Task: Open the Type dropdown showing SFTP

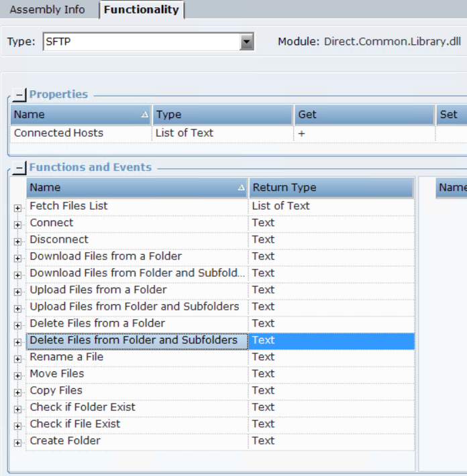Action: [x=247, y=42]
